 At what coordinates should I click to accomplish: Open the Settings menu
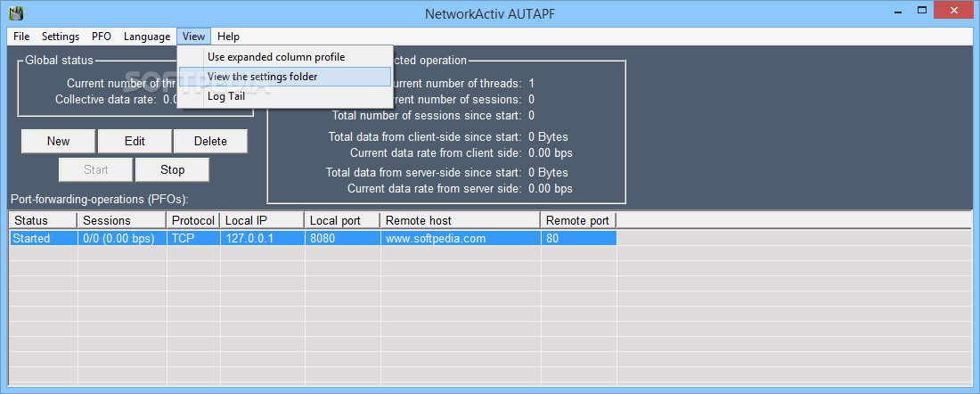(61, 37)
